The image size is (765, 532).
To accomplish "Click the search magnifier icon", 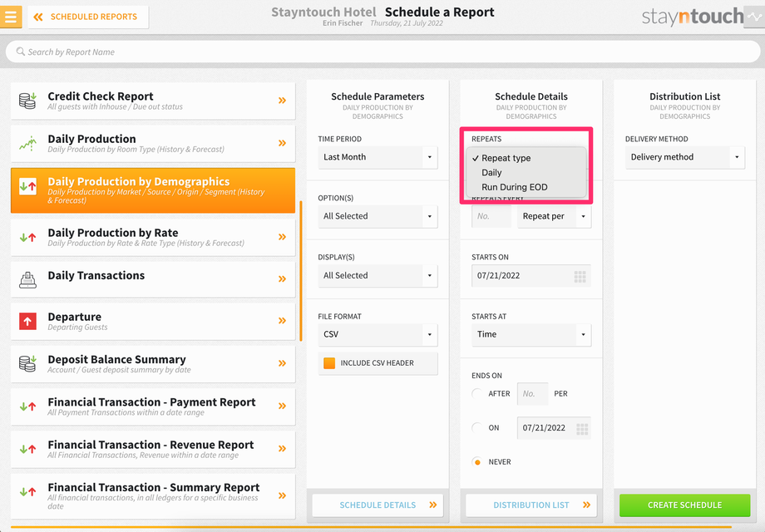I will [x=21, y=52].
